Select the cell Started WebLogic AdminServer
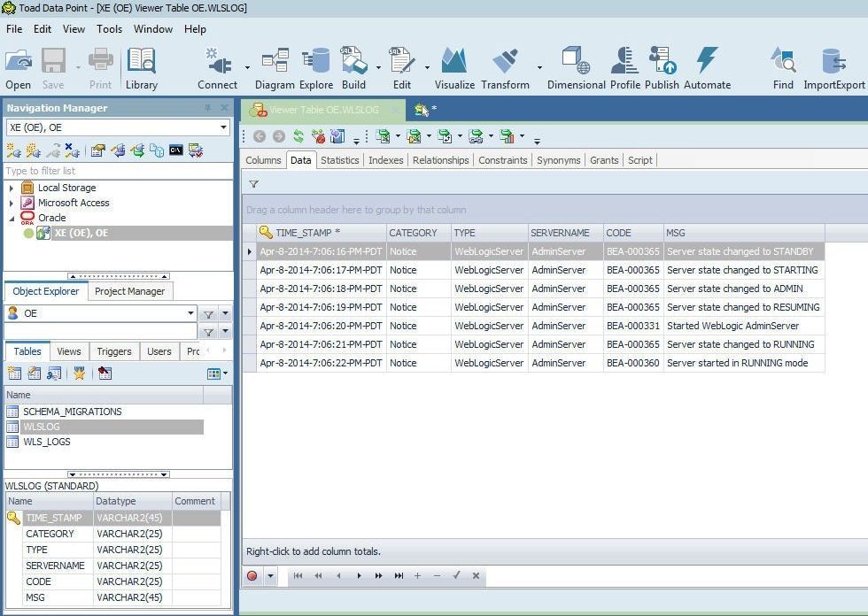 744,326
